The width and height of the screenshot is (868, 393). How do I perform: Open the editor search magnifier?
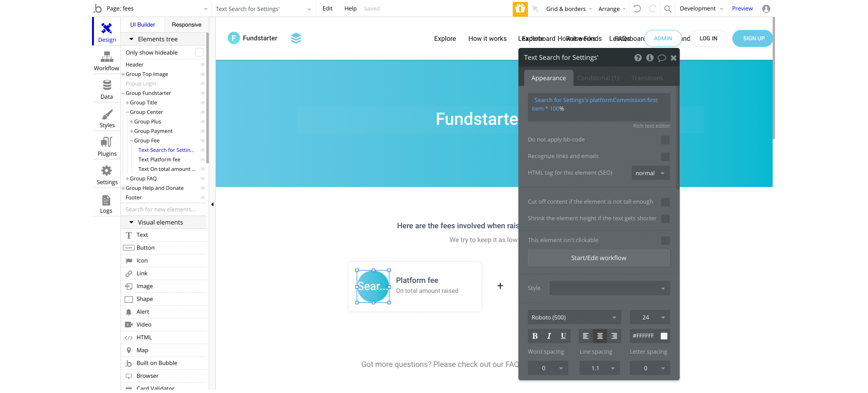(668, 9)
